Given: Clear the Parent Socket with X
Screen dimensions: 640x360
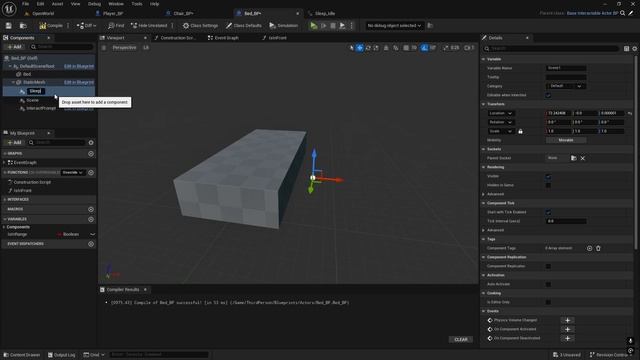Looking at the screenshot, I should tap(583, 158).
